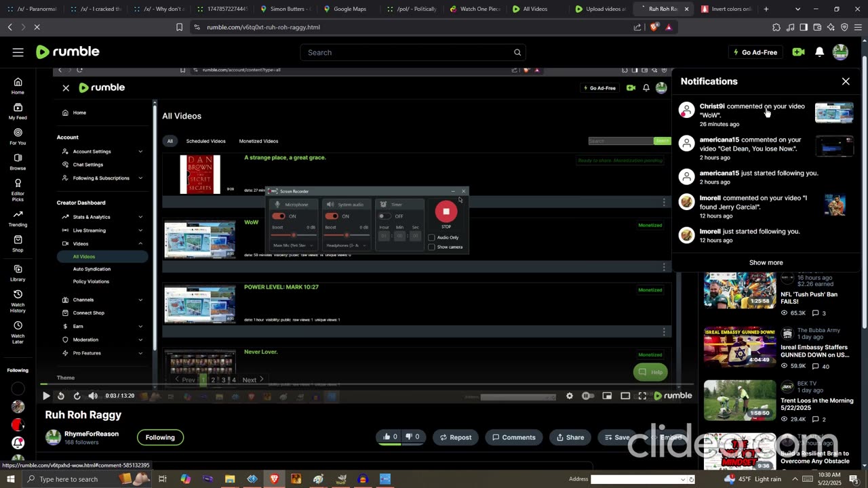Open the browser tab search chevron
This screenshot has width=868, height=488.
tap(797, 9)
